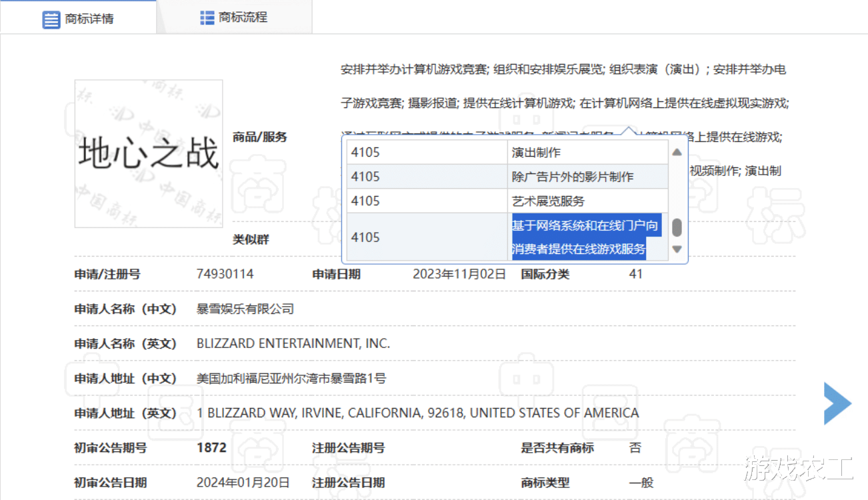Image resolution: width=868 pixels, height=500 pixels.
Task: Select the 除广告片外的影片制作 row
Action: coord(507,177)
